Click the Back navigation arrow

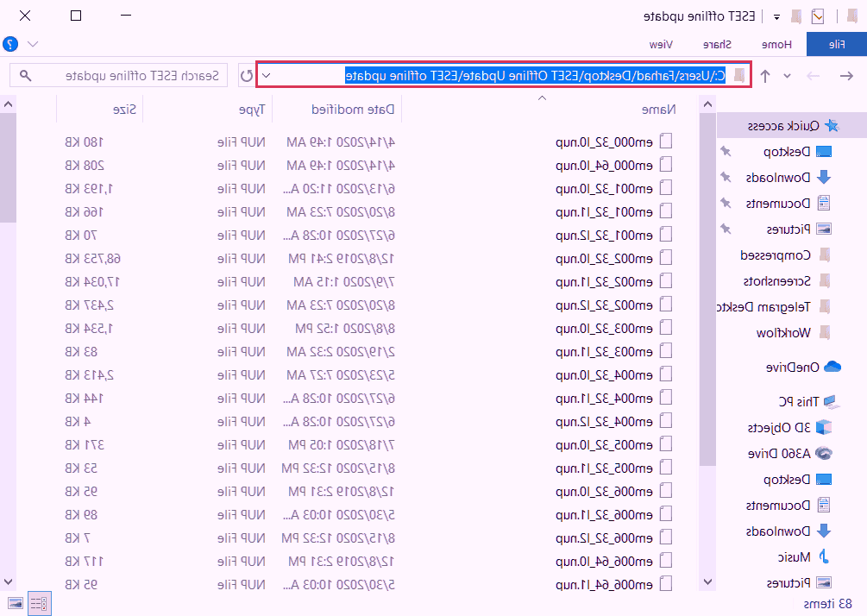846,76
